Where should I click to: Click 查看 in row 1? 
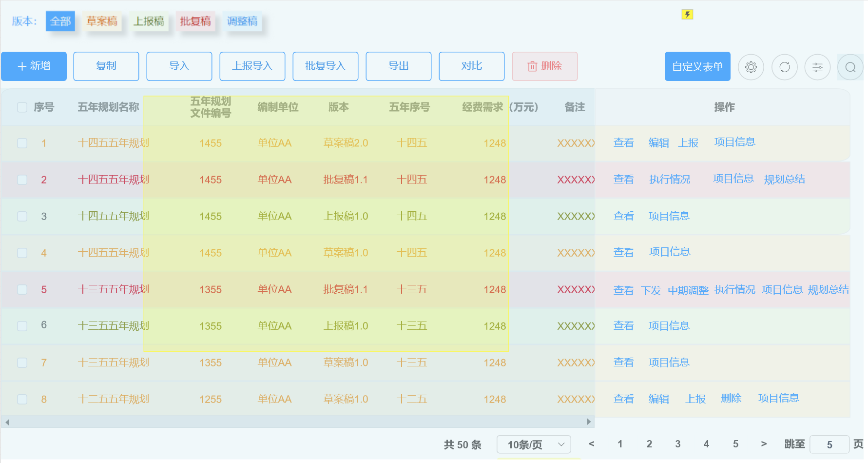point(624,143)
